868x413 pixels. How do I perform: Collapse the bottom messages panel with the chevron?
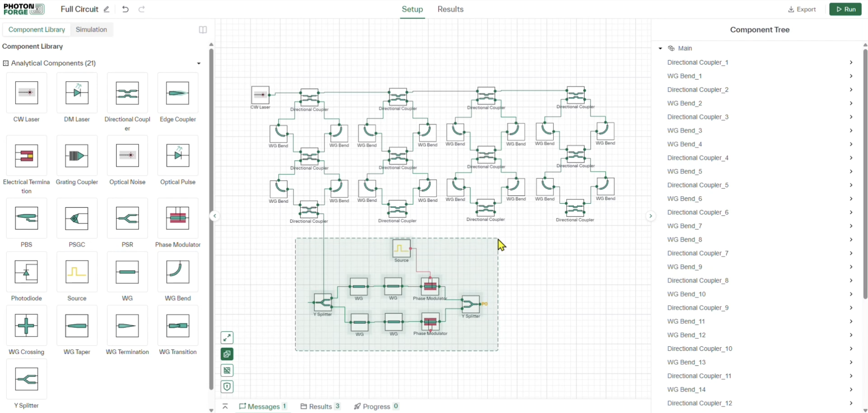(225, 406)
